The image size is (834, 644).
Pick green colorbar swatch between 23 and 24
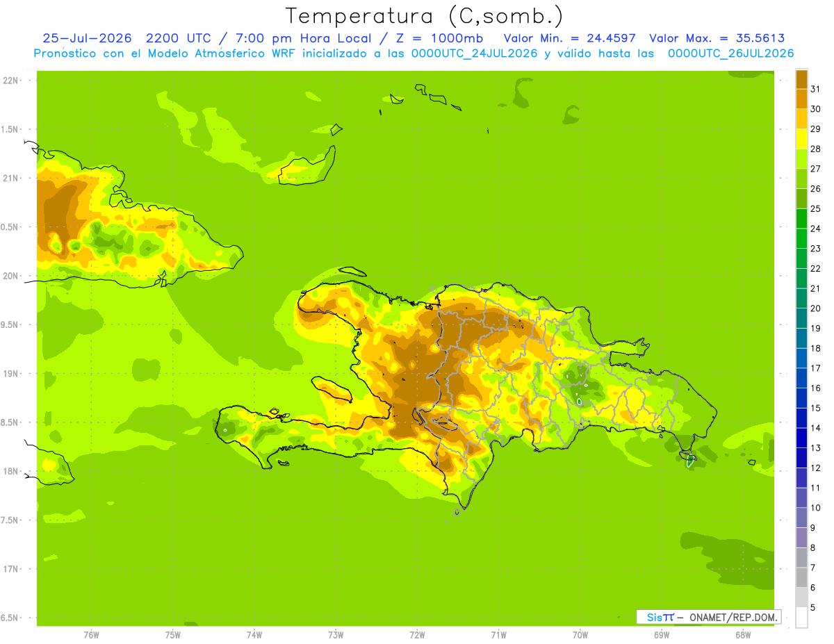click(x=801, y=238)
